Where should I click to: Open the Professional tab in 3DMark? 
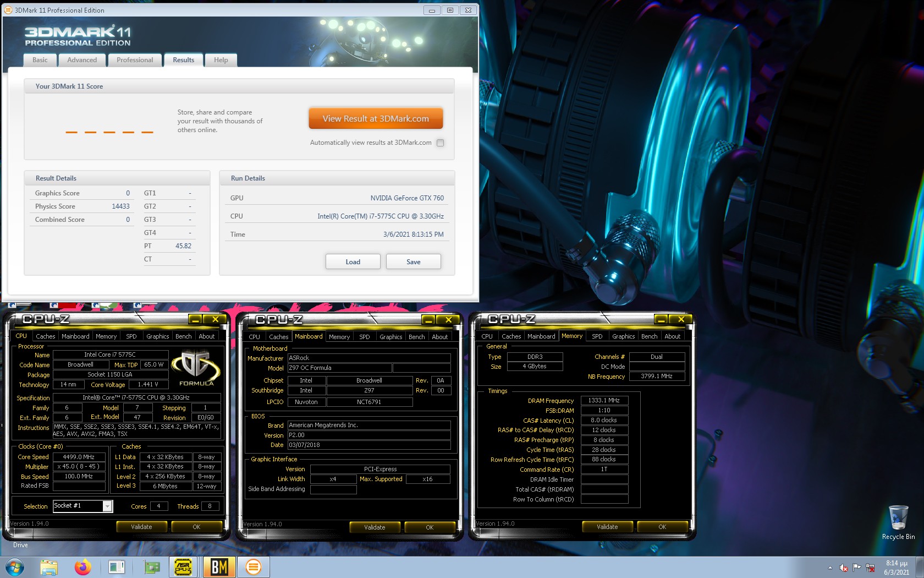pyautogui.click(x=135, y=60)
